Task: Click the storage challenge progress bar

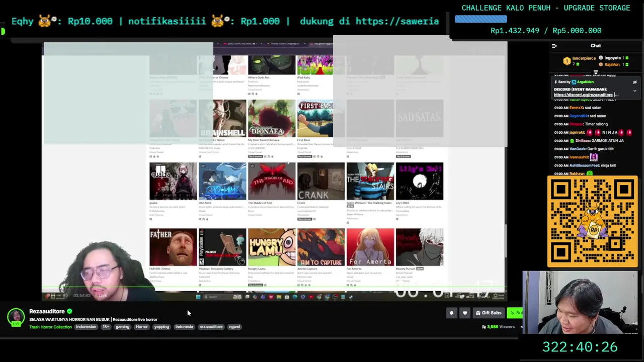Action: [481, 19]
